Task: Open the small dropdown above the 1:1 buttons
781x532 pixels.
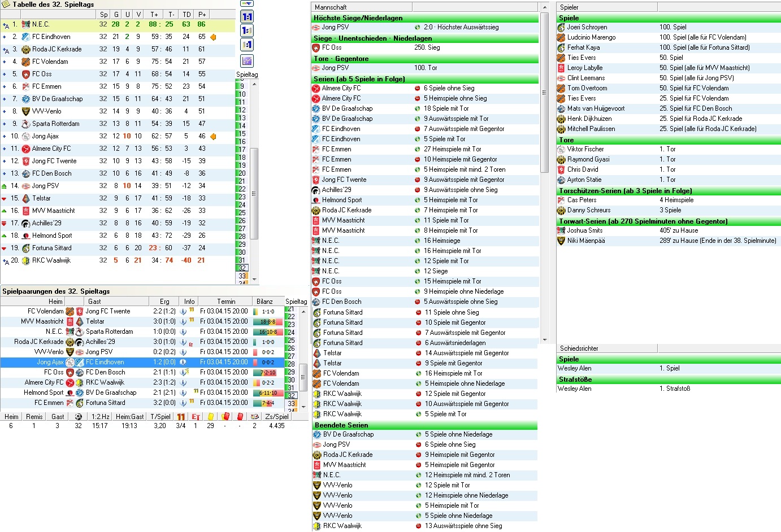Action: (247, 3)
